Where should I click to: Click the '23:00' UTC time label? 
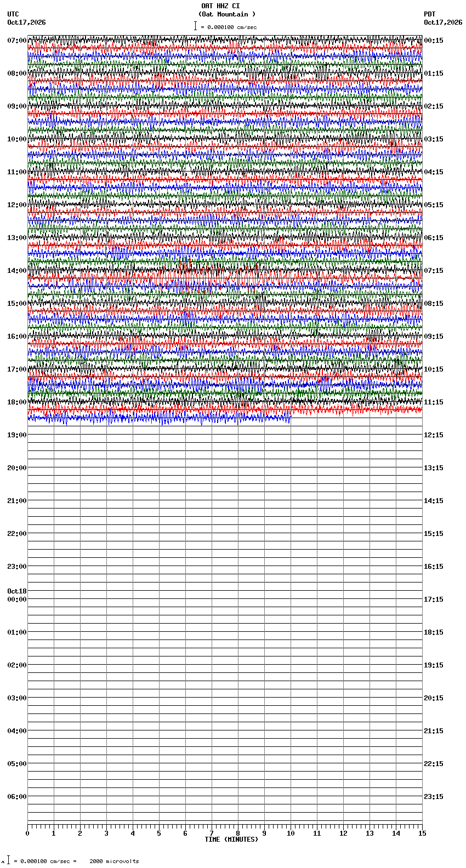[x=17, y=567]
